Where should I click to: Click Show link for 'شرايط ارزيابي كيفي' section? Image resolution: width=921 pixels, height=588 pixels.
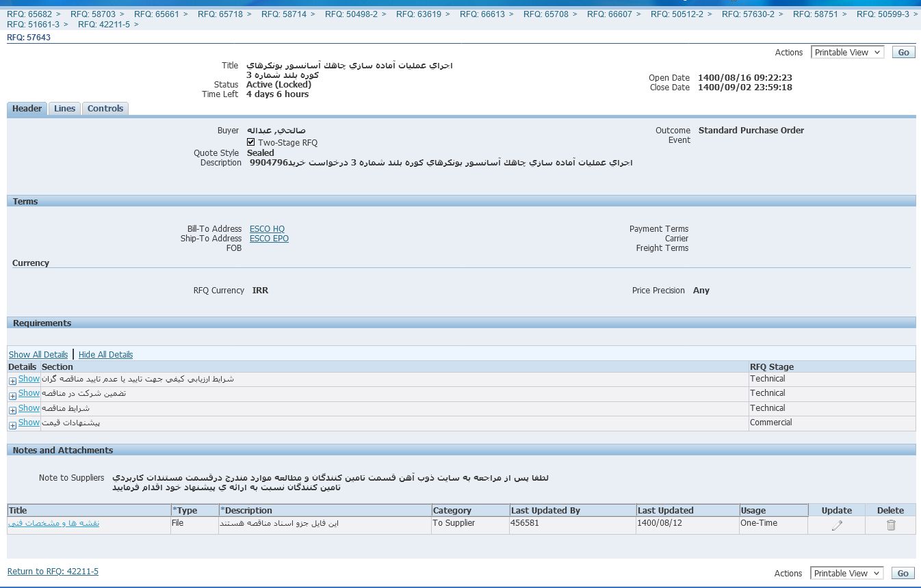pyautogui.click(x=29, y=379)
